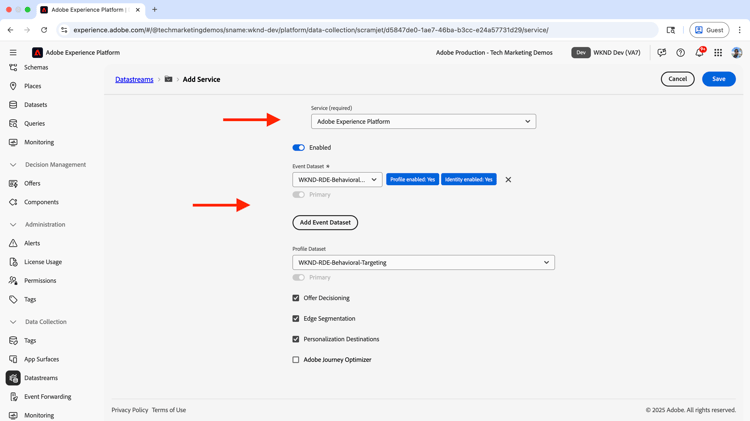The image size is (750, 421).
Task: Toggle the Enabled switch
Action: 298,147
